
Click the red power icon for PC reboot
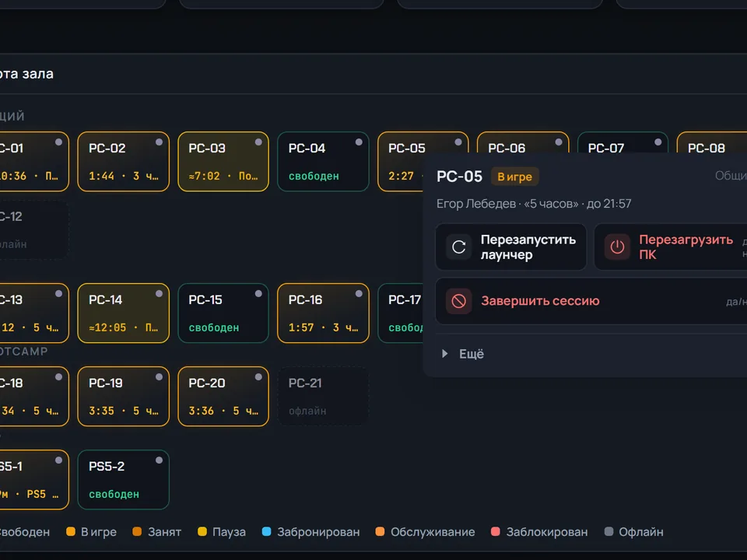point(617,247)
